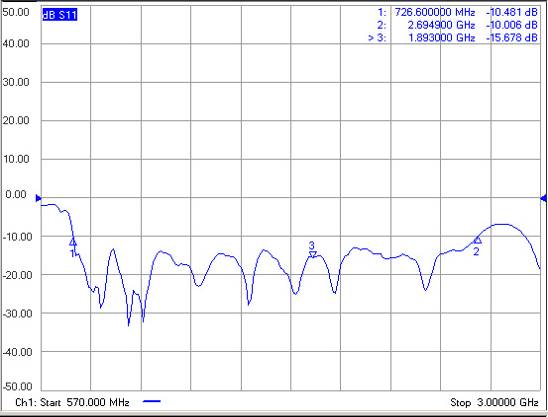Select the highlighted dB S11 trace label
This screenshot has height=417, width=548.
(60, 15)
